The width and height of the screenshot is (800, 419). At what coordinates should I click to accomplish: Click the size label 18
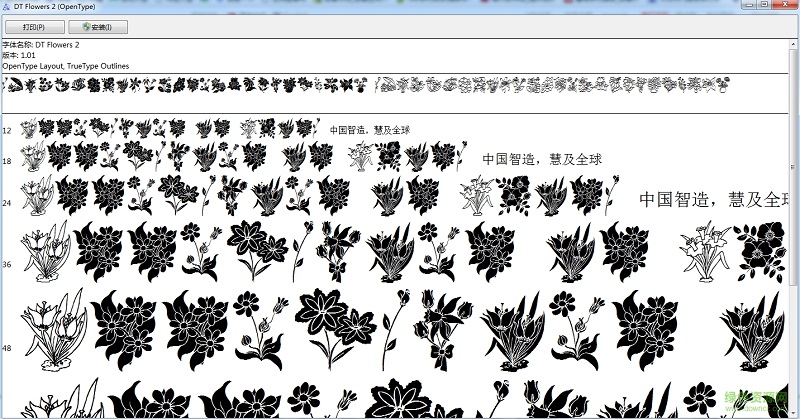pos(7,161)
